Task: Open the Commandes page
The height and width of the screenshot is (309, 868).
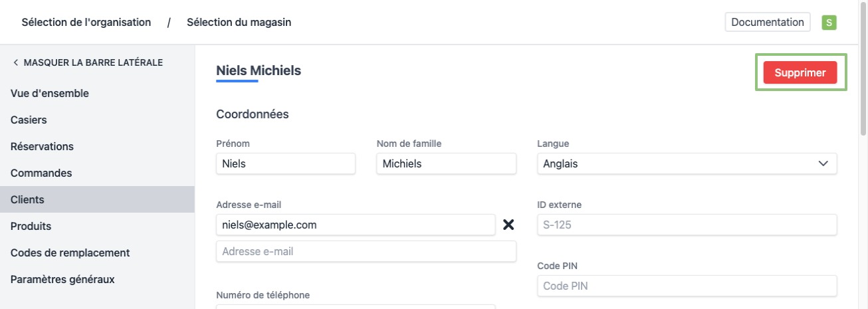Action: pos(41,173)
